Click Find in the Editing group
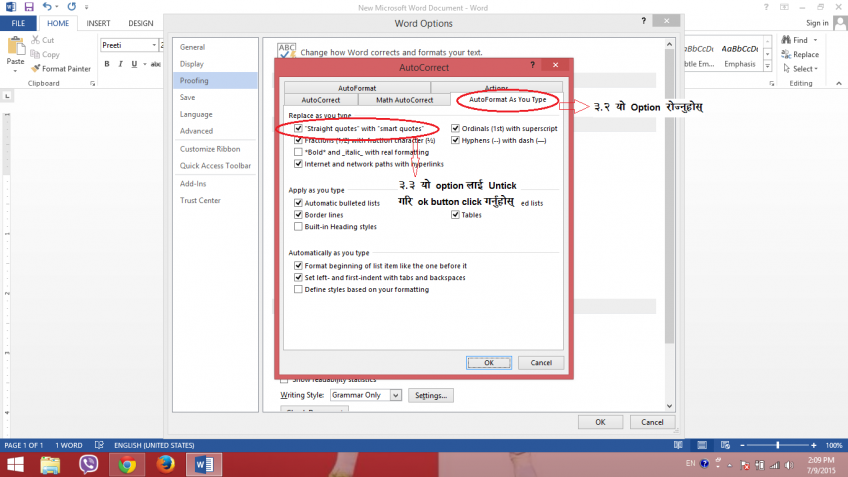This screenshot has width=848, height=477. coord(795,40)
